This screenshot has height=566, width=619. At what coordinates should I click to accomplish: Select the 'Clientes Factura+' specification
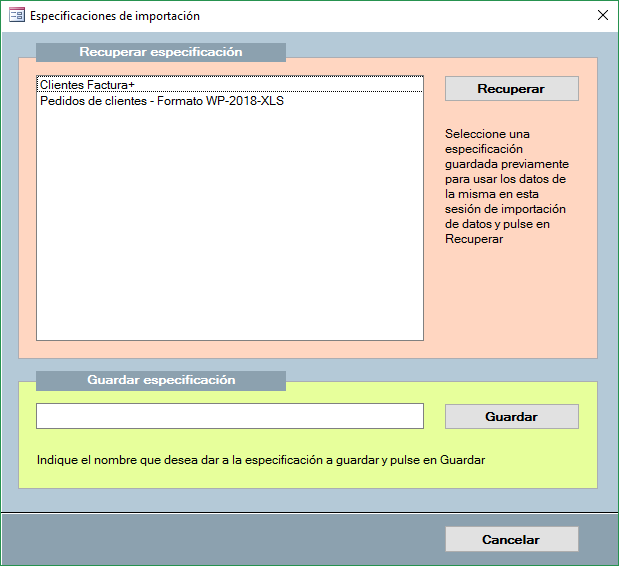[88, 85]
